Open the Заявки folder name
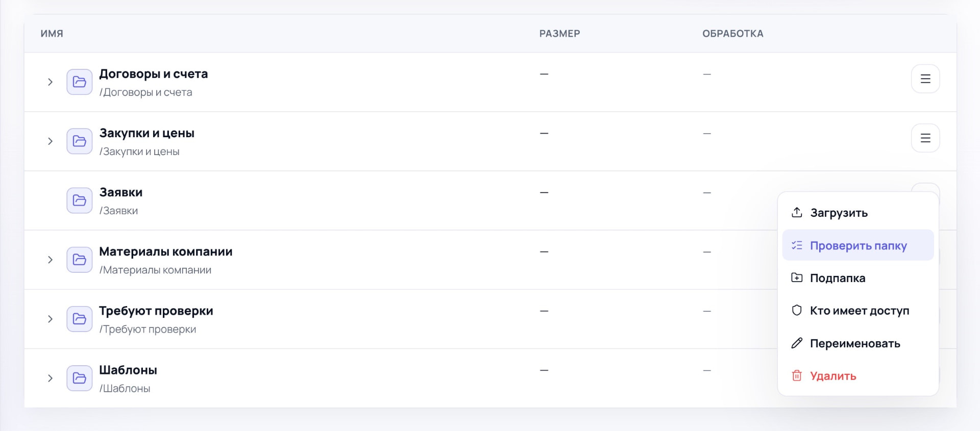Screen dimensions: 980x431 click(121, 192)
